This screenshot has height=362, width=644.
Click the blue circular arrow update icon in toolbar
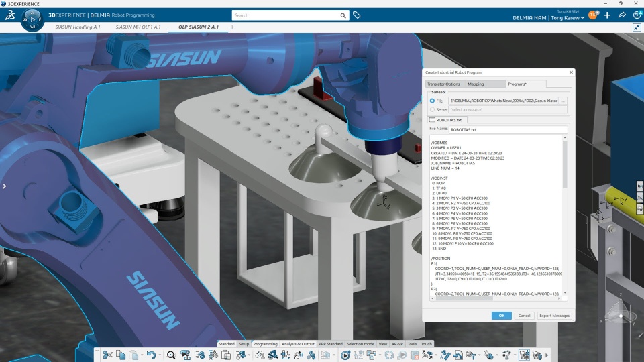coord(389,355)
